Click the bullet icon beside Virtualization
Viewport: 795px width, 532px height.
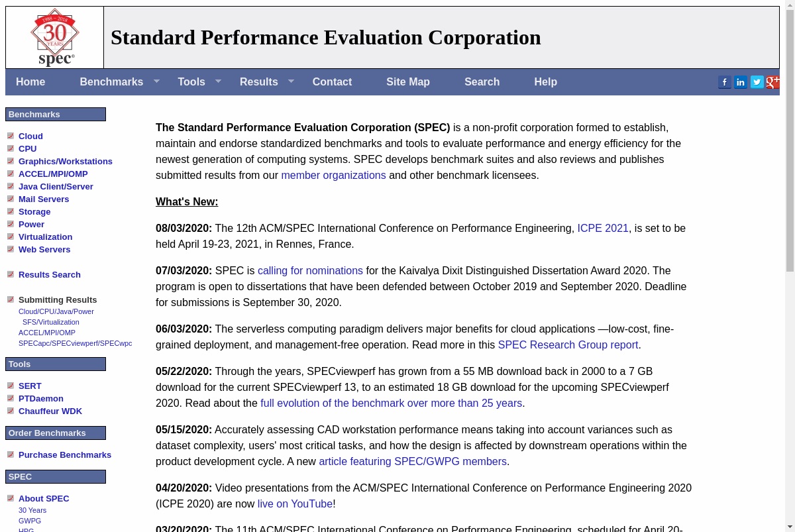coord(11,237)
